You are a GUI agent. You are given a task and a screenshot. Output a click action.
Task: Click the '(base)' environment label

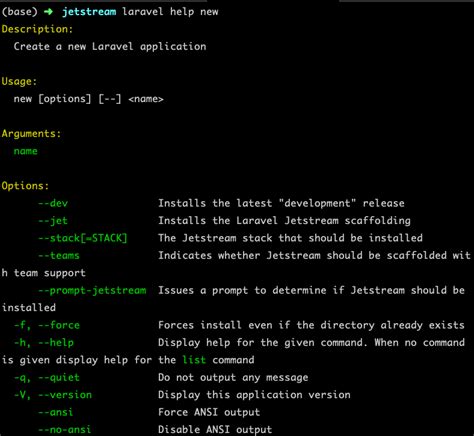pyautogui.click(x=20, y=12)
